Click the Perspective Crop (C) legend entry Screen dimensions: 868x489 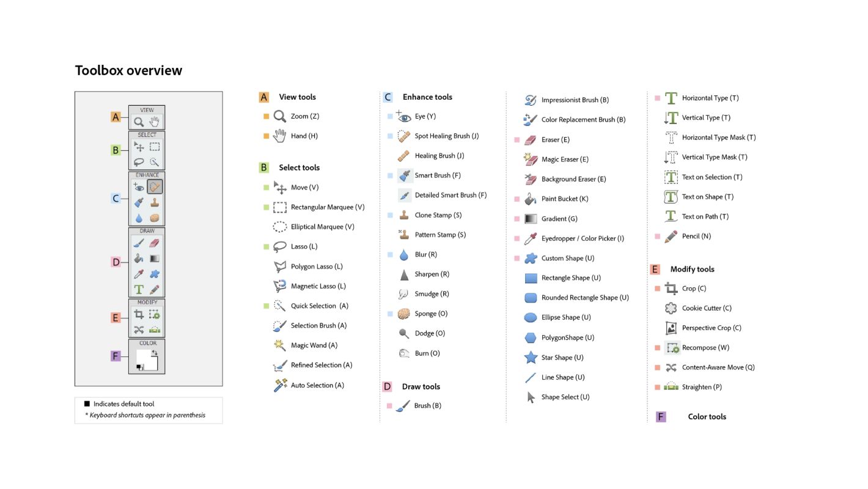(x=711, y=328)
